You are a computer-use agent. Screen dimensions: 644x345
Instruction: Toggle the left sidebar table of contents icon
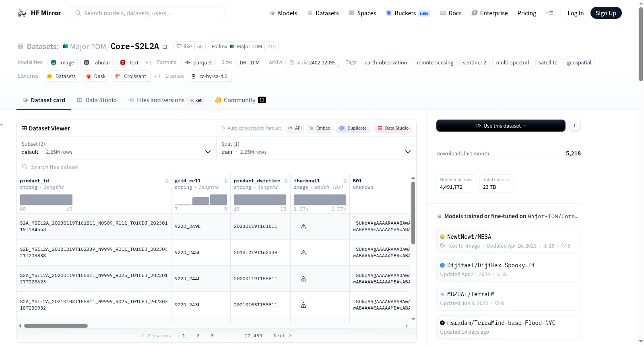click(2, 124)
